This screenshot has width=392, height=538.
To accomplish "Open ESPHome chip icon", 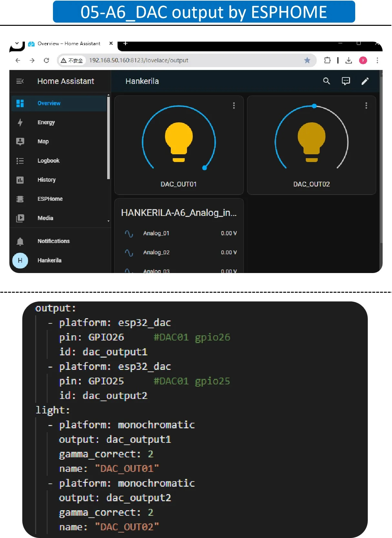I will coord(20,199).
